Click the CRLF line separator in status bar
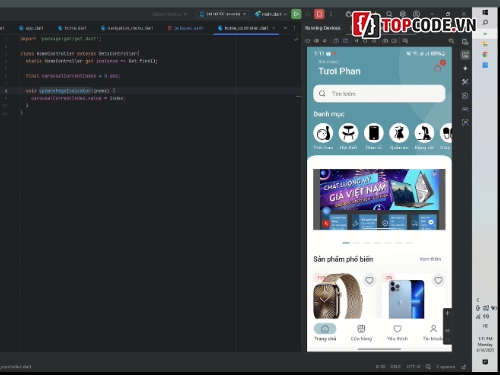The height and width of the screenshot is (375, 500). [395, 367]
